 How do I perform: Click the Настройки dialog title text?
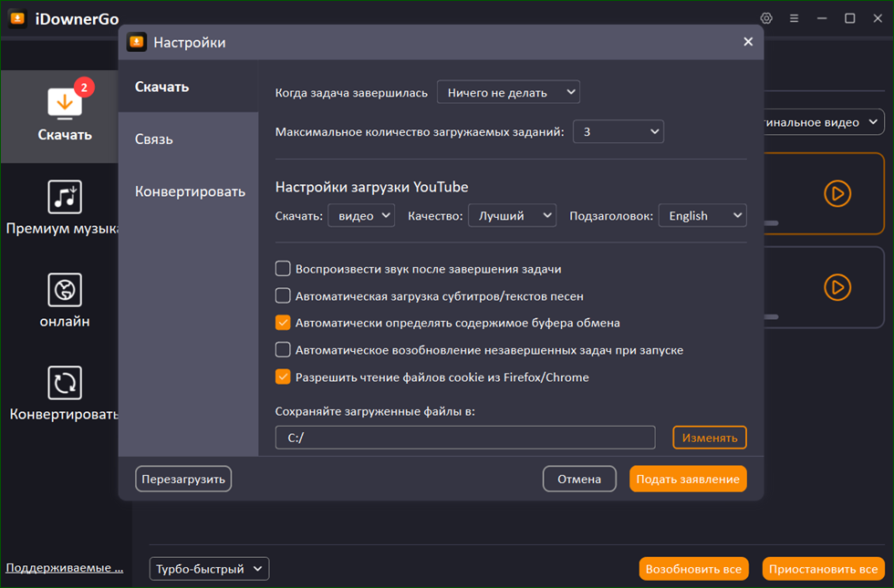point(190,42)
